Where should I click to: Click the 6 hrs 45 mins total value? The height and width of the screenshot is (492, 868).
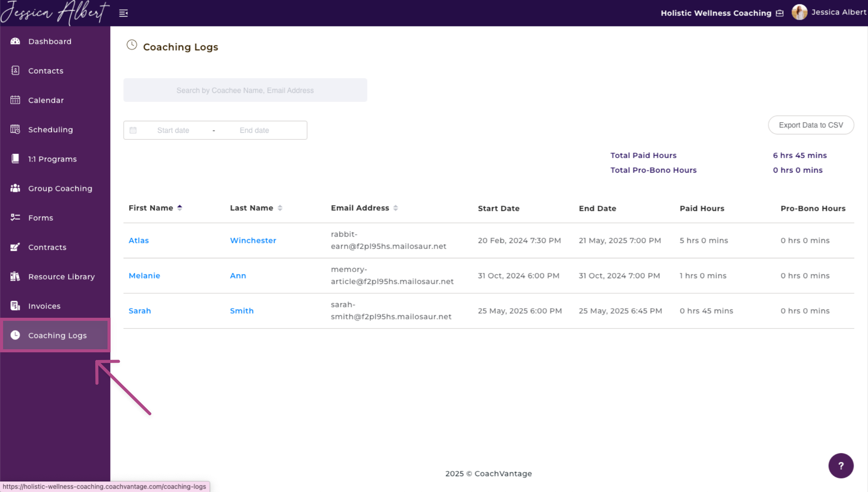click(x=800, y=155)
